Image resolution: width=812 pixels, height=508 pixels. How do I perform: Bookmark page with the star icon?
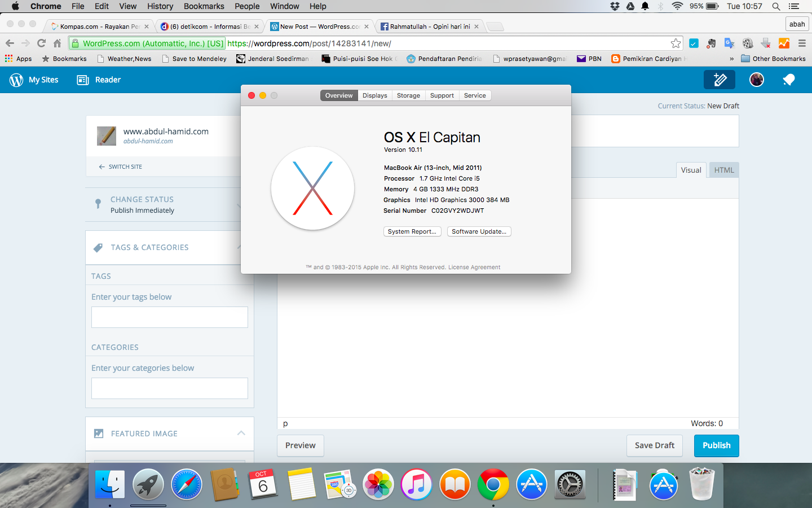pyautogui.click(x=676, y=43)
